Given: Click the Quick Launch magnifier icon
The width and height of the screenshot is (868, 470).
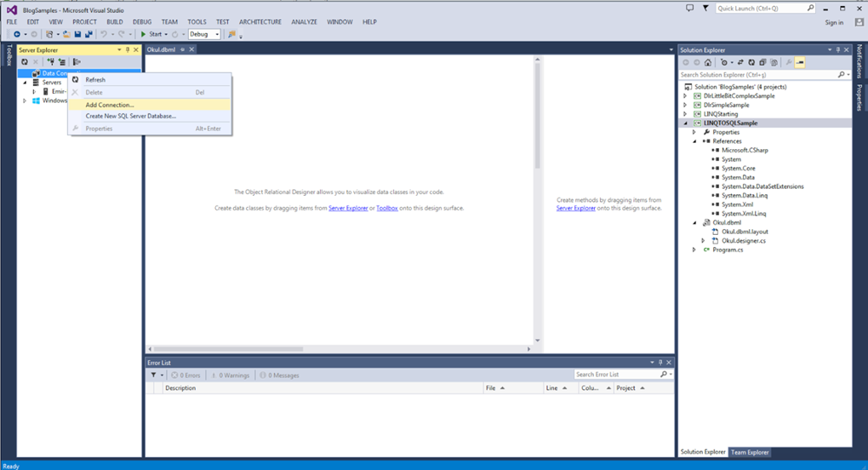Looking at the screenshot, I should [810, 9].
